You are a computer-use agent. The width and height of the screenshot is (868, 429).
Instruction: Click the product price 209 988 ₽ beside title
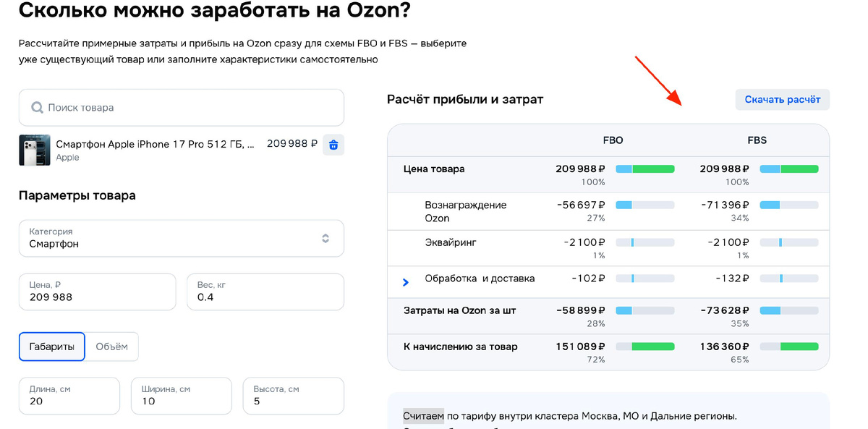(x=292, y=144)
